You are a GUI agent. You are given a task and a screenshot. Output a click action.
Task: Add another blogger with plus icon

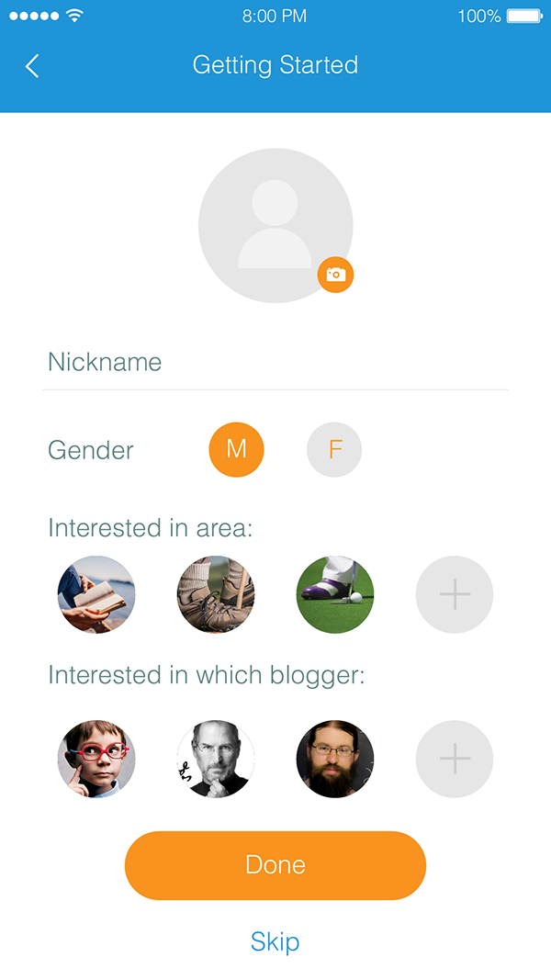[x=455, y=759]
